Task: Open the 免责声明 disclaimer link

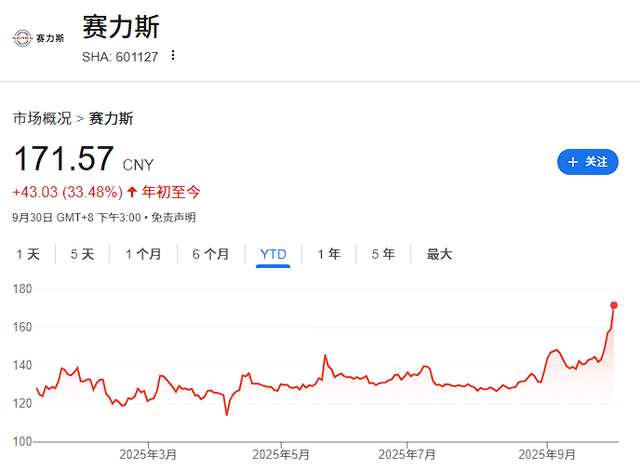Action: point(173,217)
